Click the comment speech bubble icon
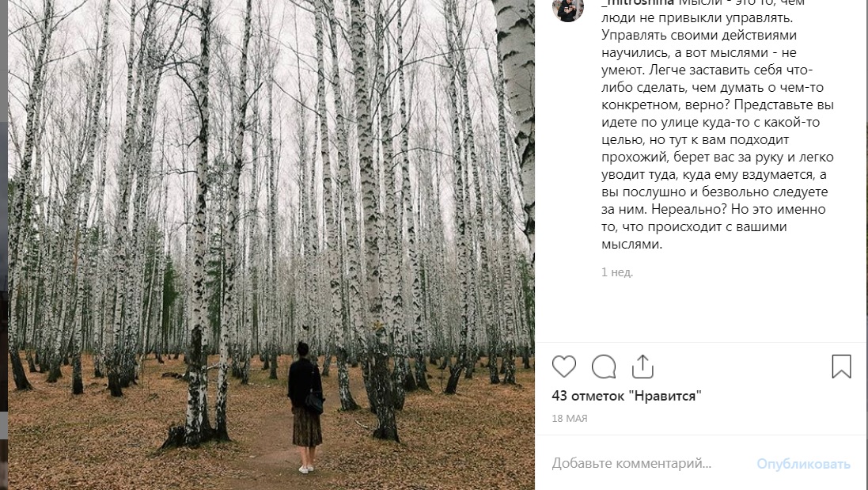Screen dimensions: 868x490 coord(604,367)
